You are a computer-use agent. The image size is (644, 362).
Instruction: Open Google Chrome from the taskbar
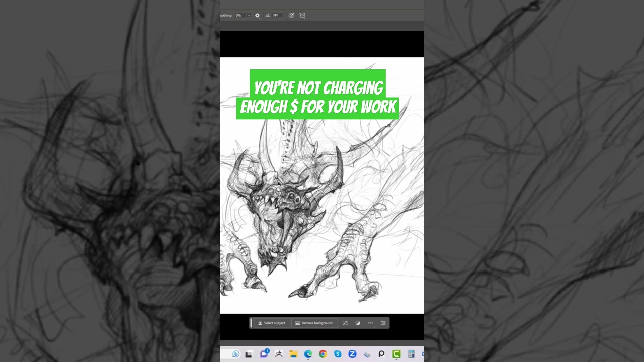[323, 354]
